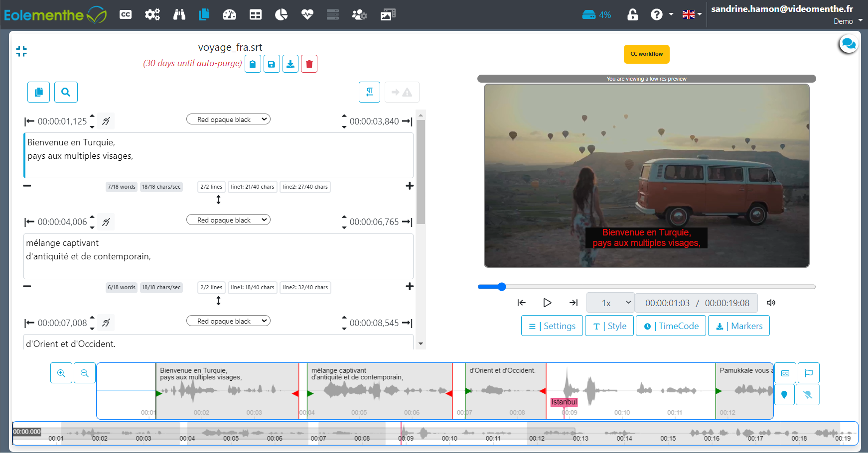Screen dimensions: 868x453
Task: Zoom in on the waveform timeline
Action: 61,372
